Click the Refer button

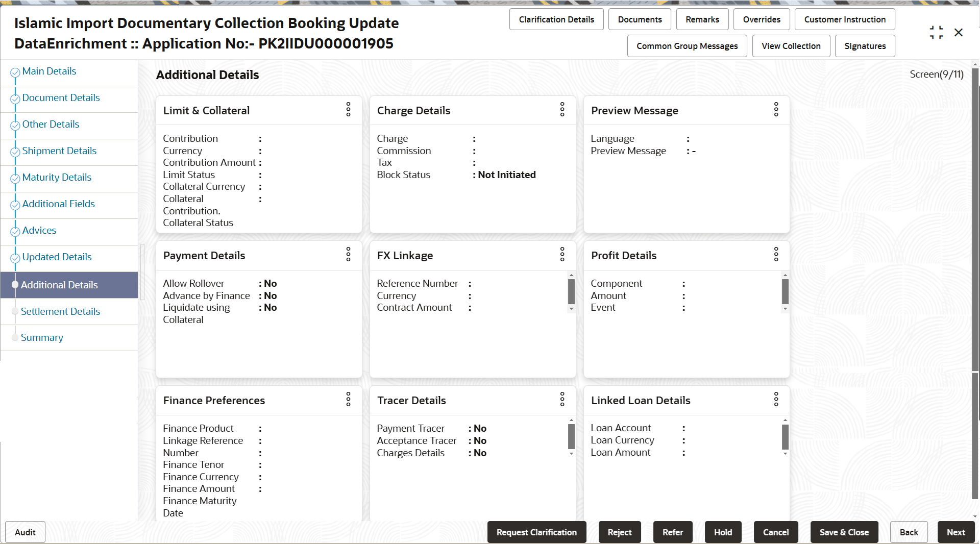673,532
